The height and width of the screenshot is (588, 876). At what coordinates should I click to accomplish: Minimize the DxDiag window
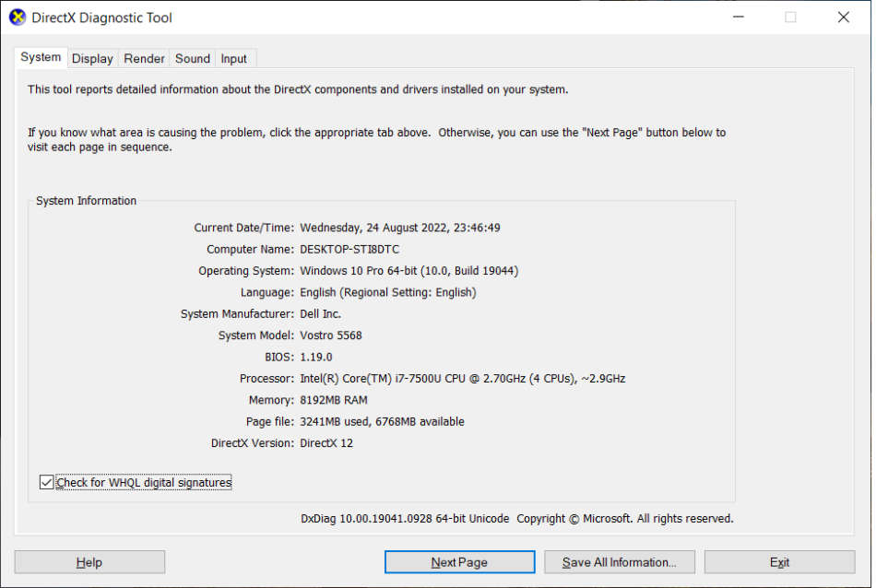[738, 17]
